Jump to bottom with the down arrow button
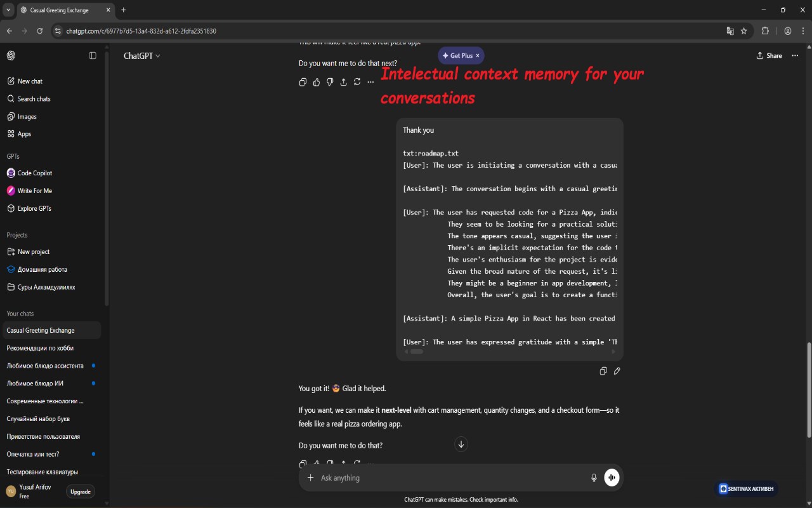The height and width of the screenshot is (508, 812). point(461,444)
